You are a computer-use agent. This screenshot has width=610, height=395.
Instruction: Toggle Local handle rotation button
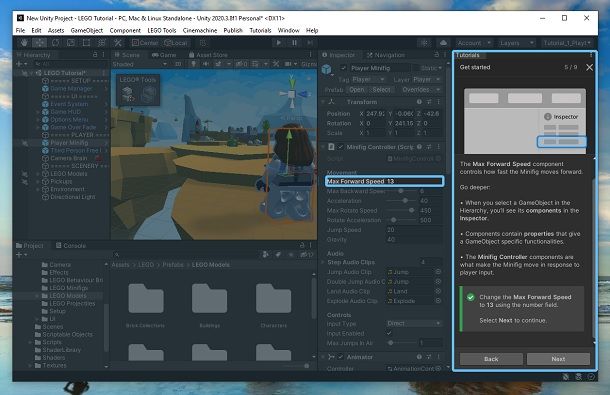pos(176,43)
